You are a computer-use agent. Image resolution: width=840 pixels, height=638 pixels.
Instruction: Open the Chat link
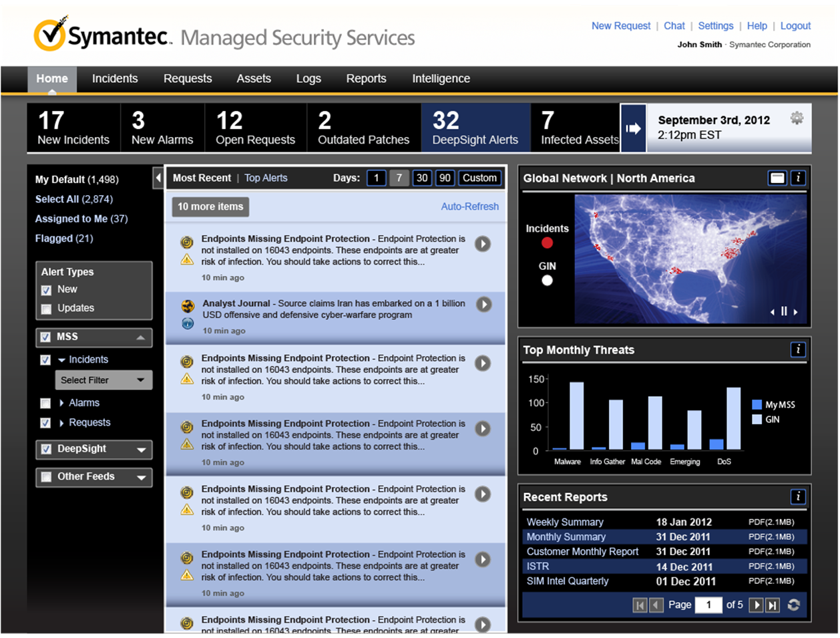[x=674, y=26]
